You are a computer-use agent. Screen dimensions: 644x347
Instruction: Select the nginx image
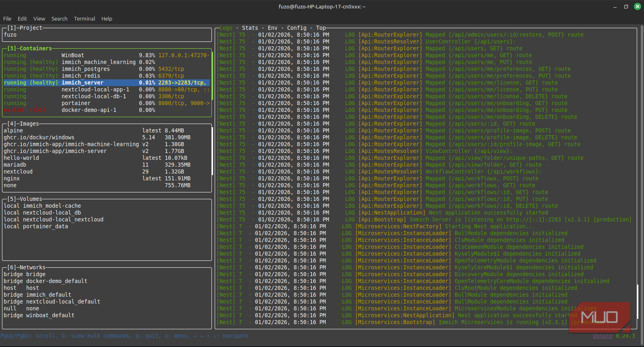[x=107, y=178]
